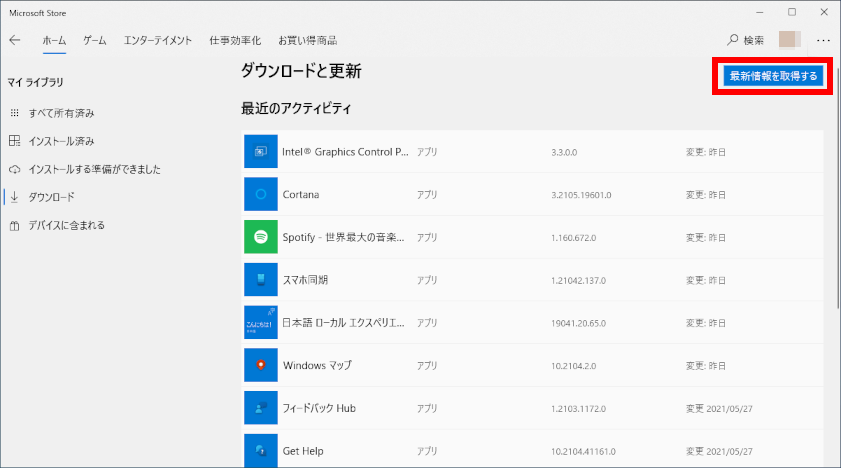
Task: Select デバイスに含まれる in the sidebar
Action: pos(67,226)
